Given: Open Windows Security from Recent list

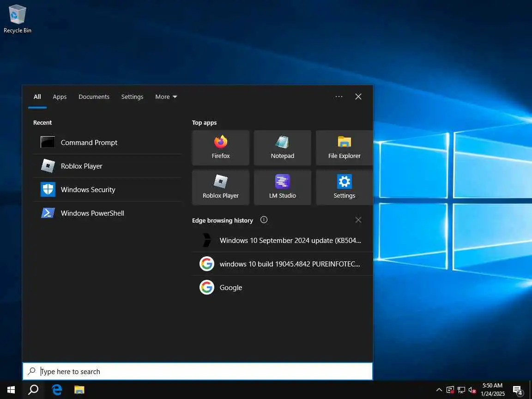Looking at the screenshot, I should click(x=107, y=189).
